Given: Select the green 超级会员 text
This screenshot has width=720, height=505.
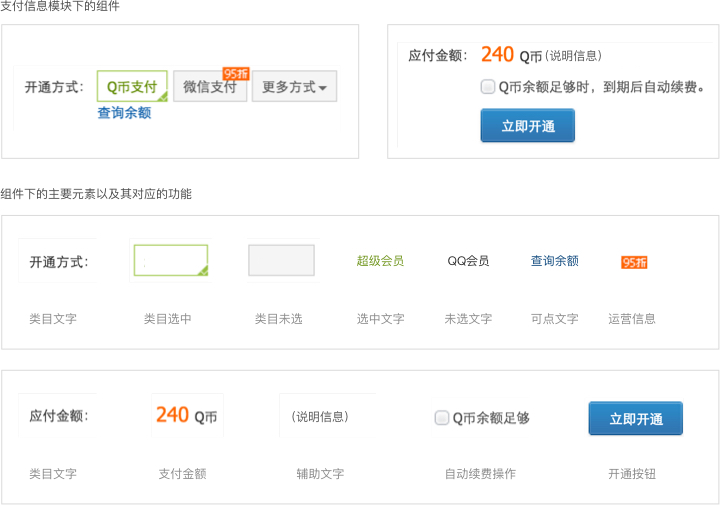Looking at the screenshot, I should click(x=380, y=261).
